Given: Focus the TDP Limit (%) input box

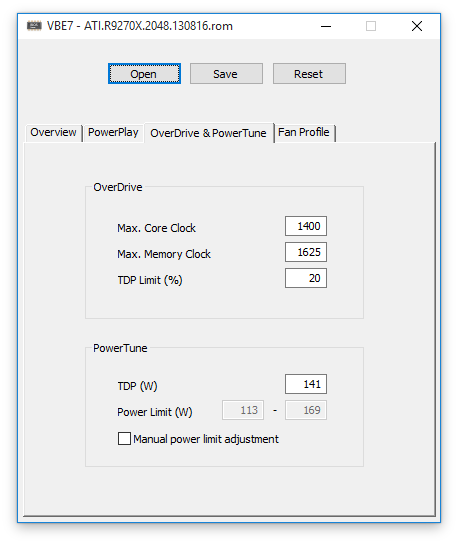Looking at the screenshot, I should tap(306, 278).
